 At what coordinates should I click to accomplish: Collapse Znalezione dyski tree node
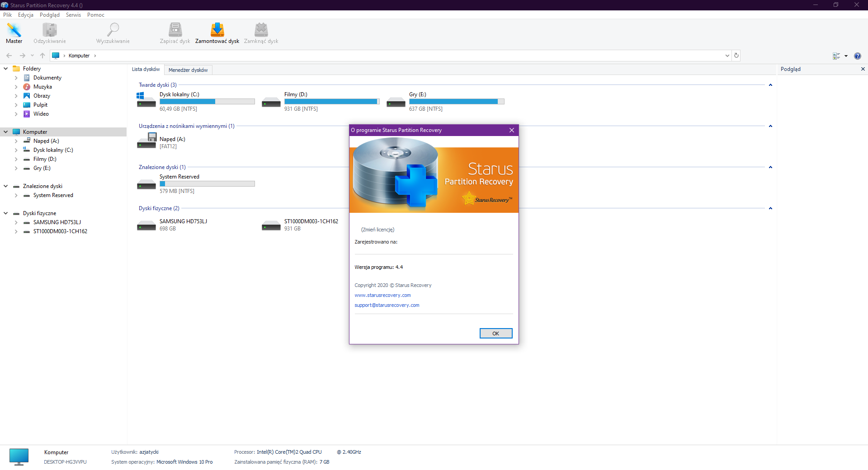click(x=6, y=186)
